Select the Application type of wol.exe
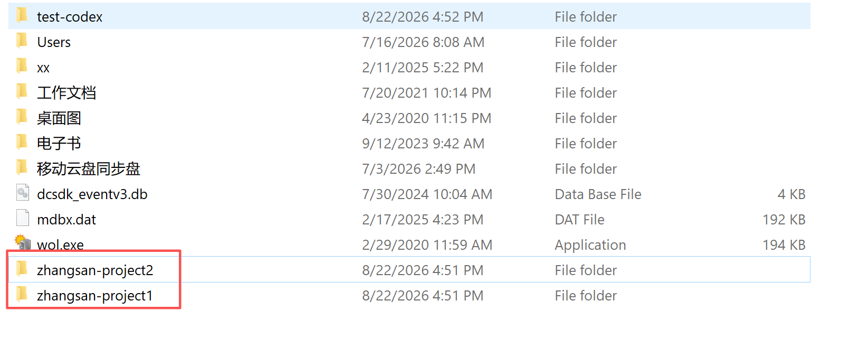 (590, 245)
